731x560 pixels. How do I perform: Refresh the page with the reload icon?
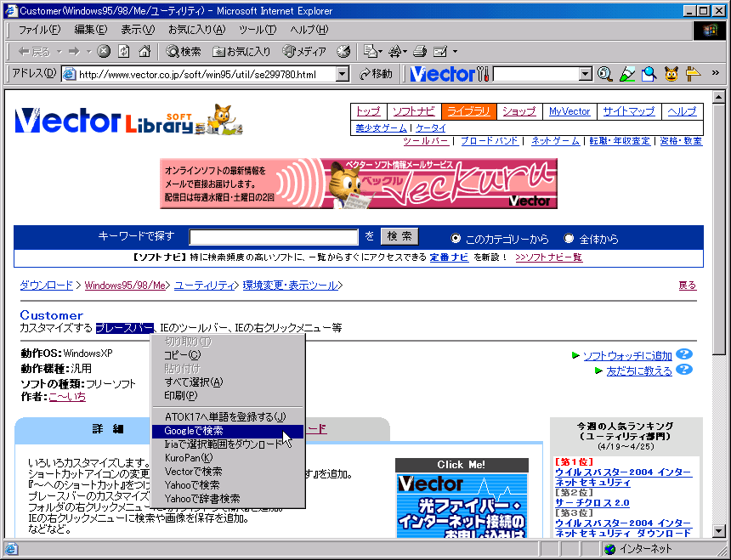[x=124, y=51]
